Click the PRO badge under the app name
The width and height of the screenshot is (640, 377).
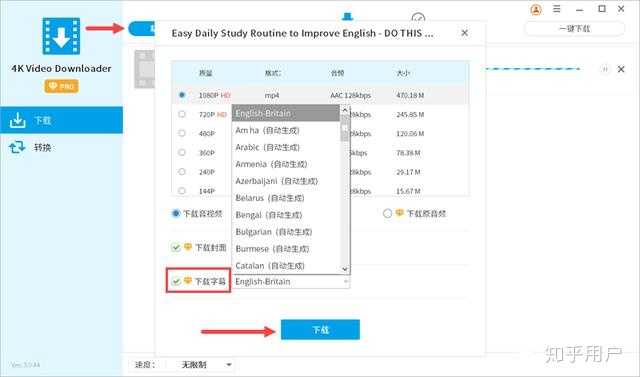[x=61, y=86]
